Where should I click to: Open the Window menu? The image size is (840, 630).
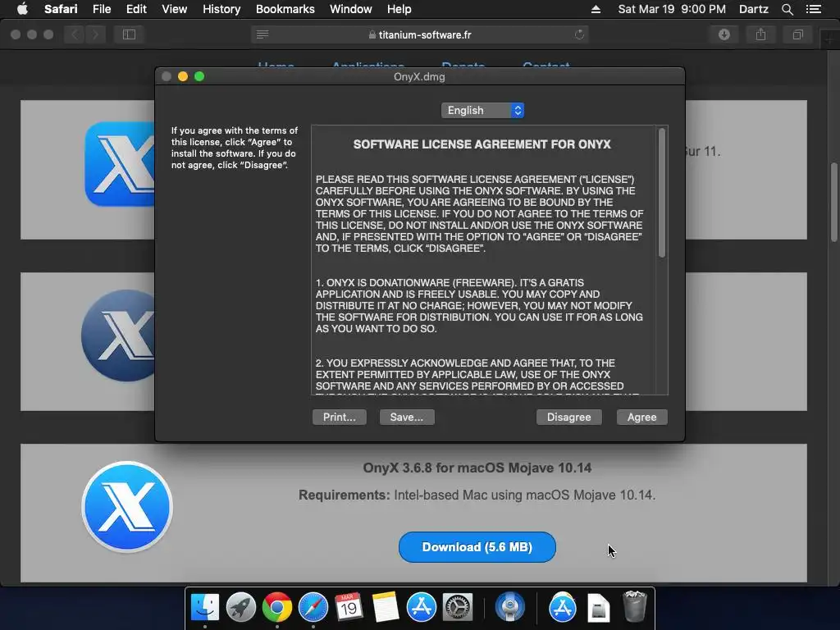351,9
